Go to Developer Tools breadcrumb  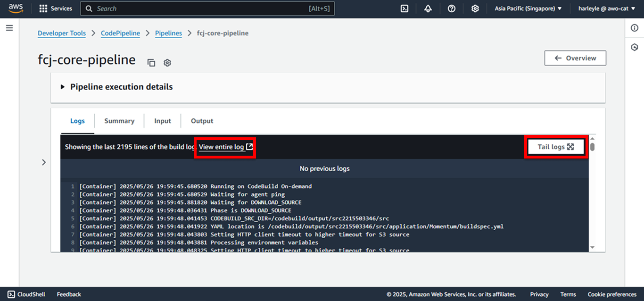tap(62, 33)
